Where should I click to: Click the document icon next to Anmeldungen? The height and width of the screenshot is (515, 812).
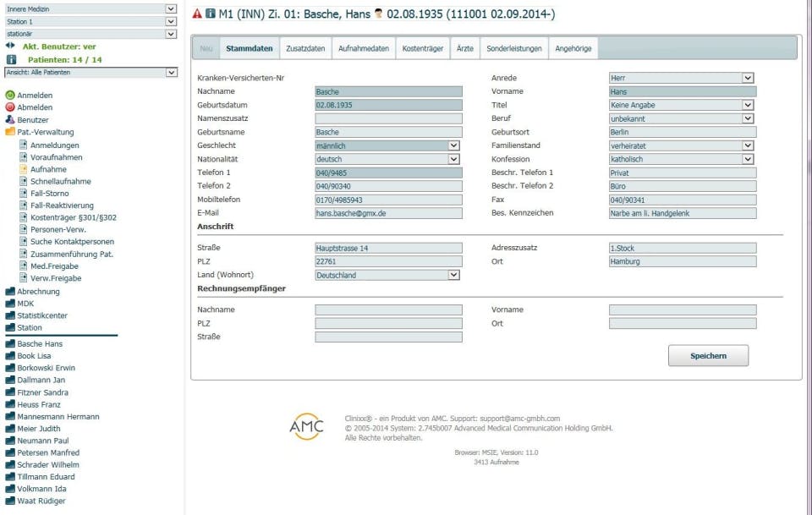pyautogui.click(x=24, y=145)
